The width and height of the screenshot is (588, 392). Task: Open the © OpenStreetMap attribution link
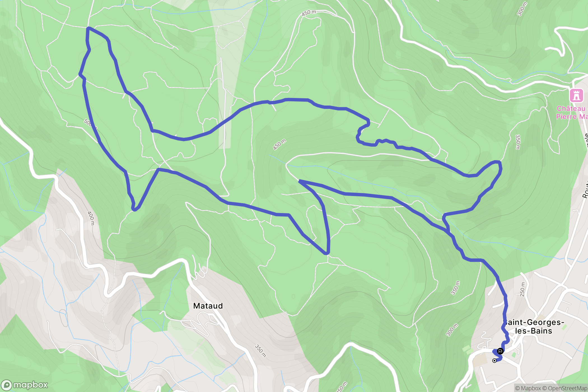(x=565, y=388)
